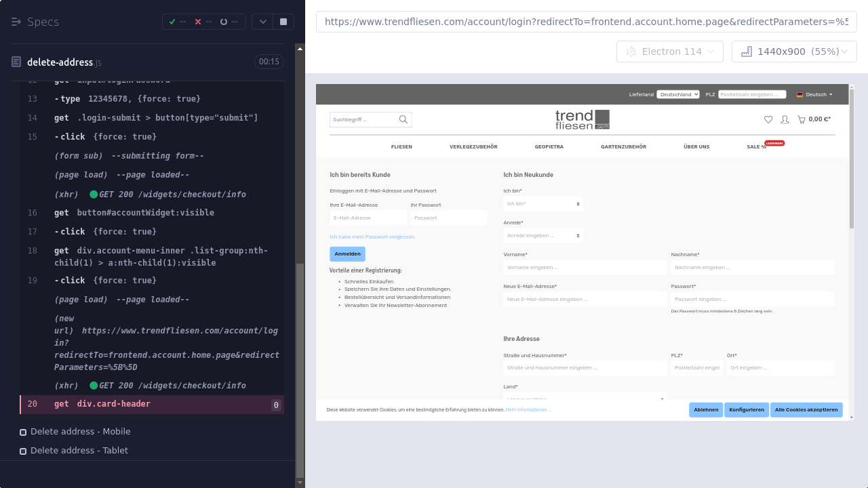Open the FLIESEN navigation menu item
The width and height of the screenshot is (868, 488).
point(401,146)
